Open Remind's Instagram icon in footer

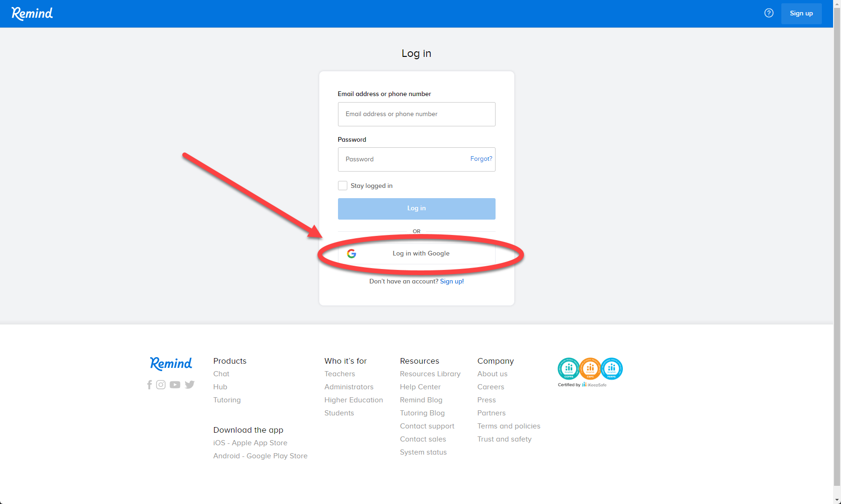coord(161,385)
